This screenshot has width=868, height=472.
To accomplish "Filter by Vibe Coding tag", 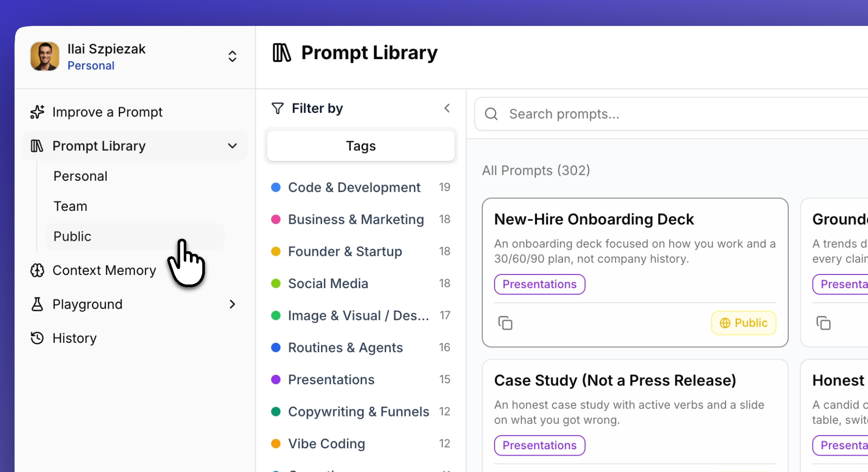I will pyautogui.click(x=361, y=444).
